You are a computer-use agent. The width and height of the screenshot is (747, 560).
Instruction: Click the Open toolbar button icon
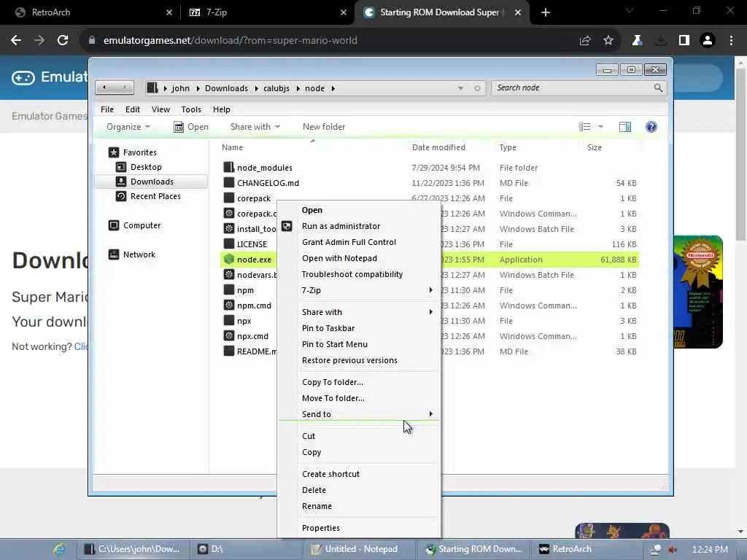(x=179, y=127)
